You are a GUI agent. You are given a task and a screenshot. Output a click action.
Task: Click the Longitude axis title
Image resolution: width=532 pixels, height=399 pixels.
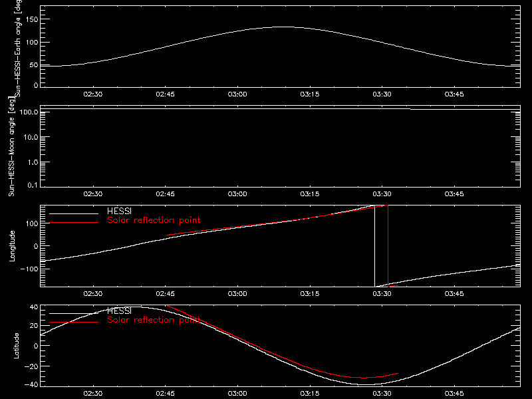click(x=12, y=246)
